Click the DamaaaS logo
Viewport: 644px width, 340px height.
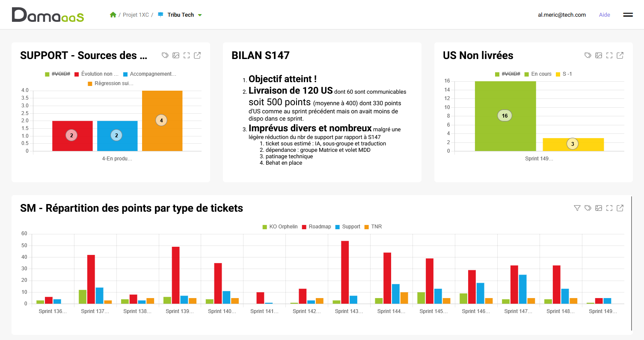[48, 15]
